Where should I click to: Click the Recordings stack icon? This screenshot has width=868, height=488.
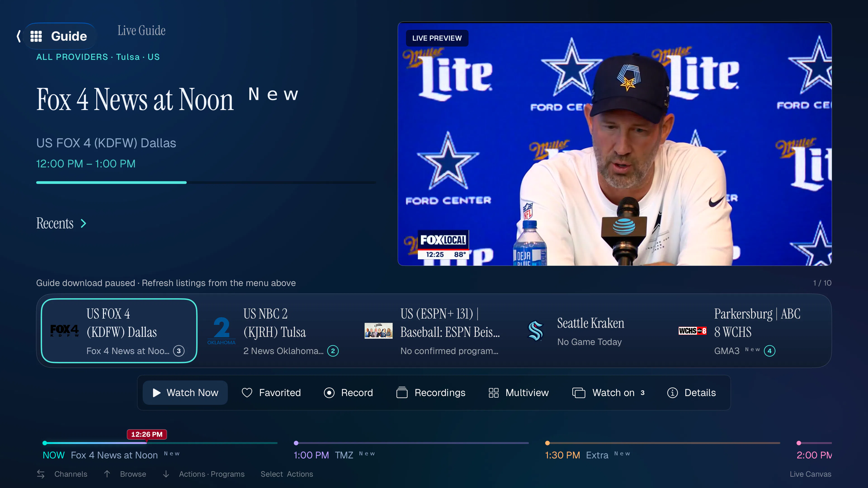(x=402, y=393)
